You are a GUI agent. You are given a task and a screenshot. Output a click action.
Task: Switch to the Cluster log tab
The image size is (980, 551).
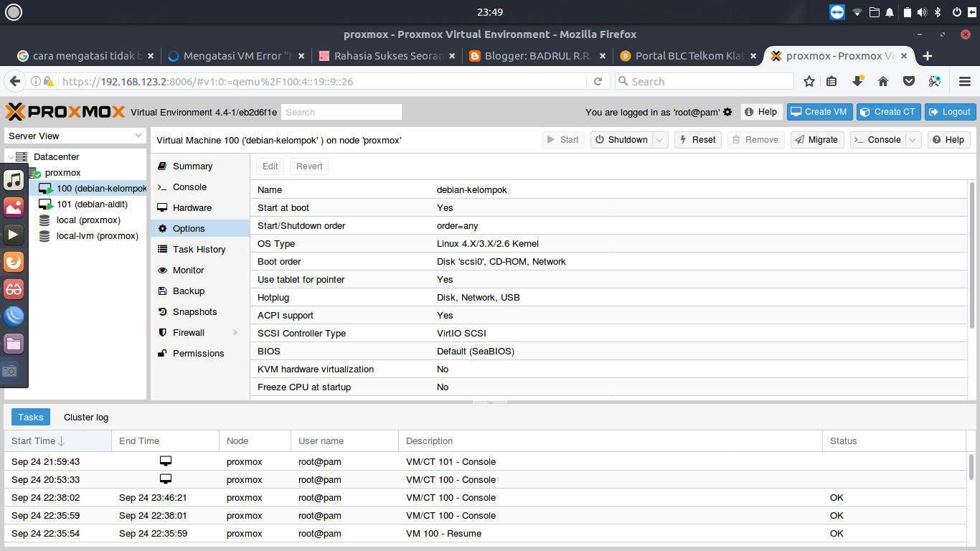[x=85, y=417]
